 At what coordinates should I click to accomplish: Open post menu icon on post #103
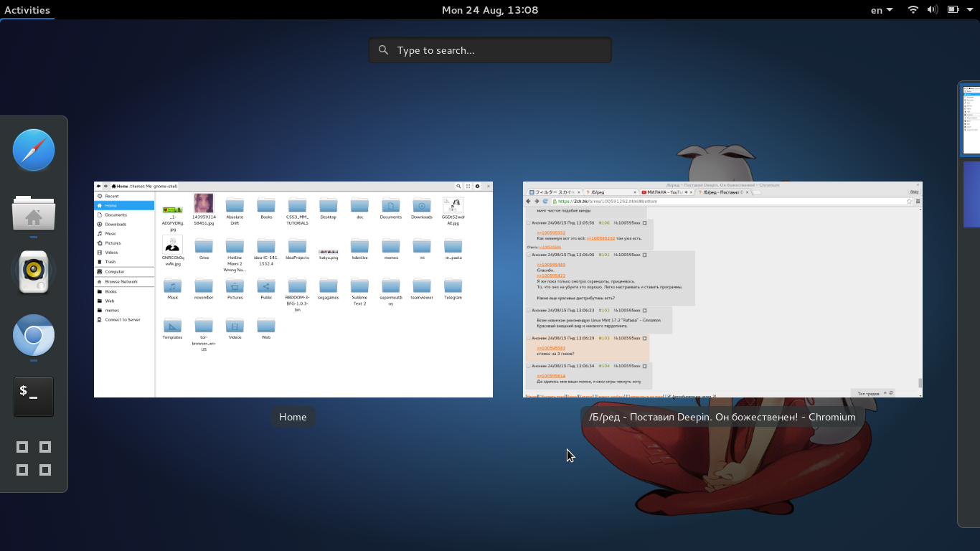644,338
